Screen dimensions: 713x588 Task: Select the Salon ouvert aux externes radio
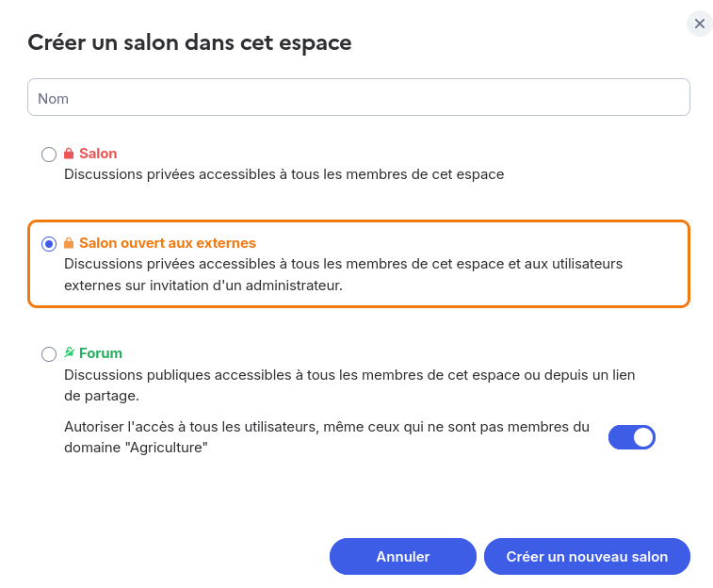49,244
